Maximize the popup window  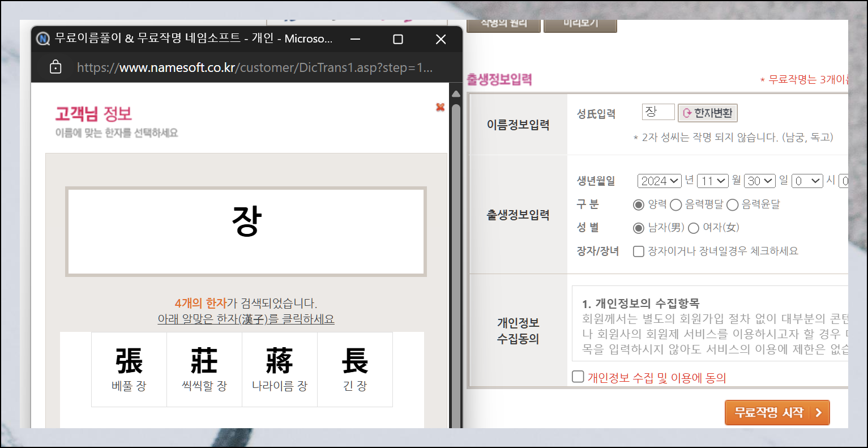[398, 39]
